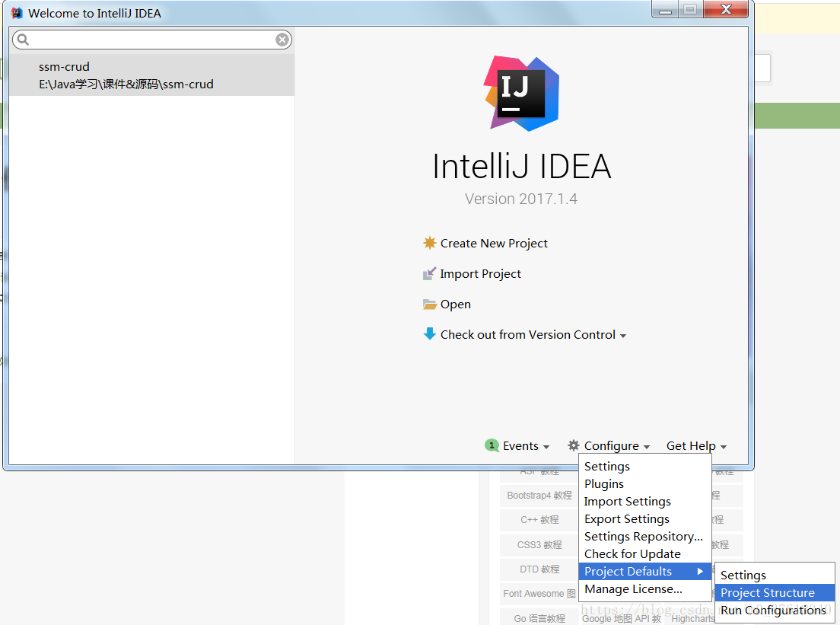Select Plugins menu item

pyautogui.click(x=645, y=484)
